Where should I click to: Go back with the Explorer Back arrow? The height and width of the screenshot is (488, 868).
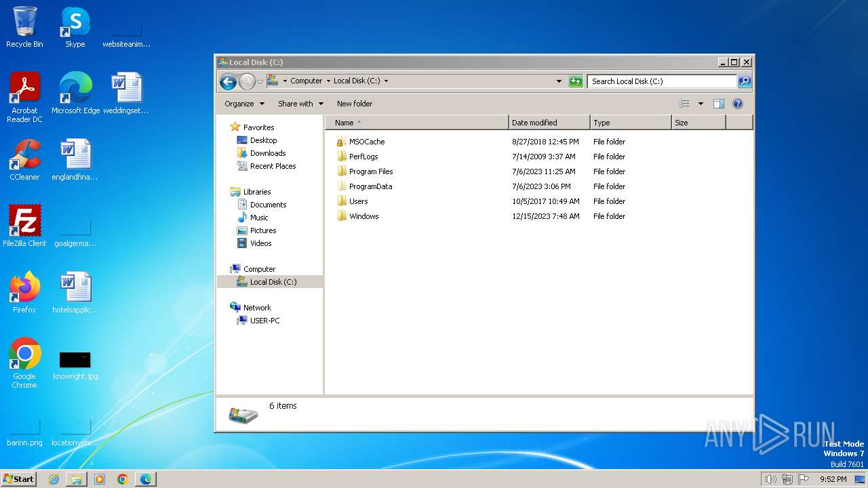[x=228, y=81]
